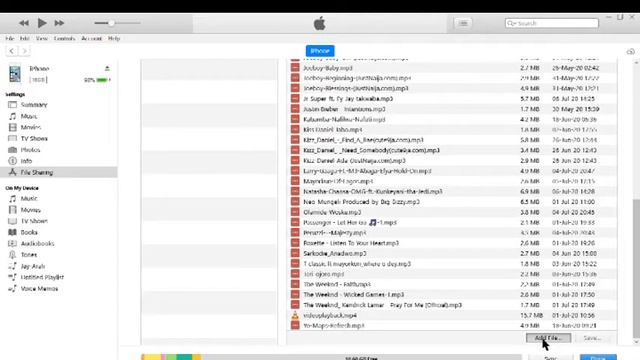The width and height of the screenshot is (640, 360).
Task: Click the blue Done button
Action: [598, 358]
